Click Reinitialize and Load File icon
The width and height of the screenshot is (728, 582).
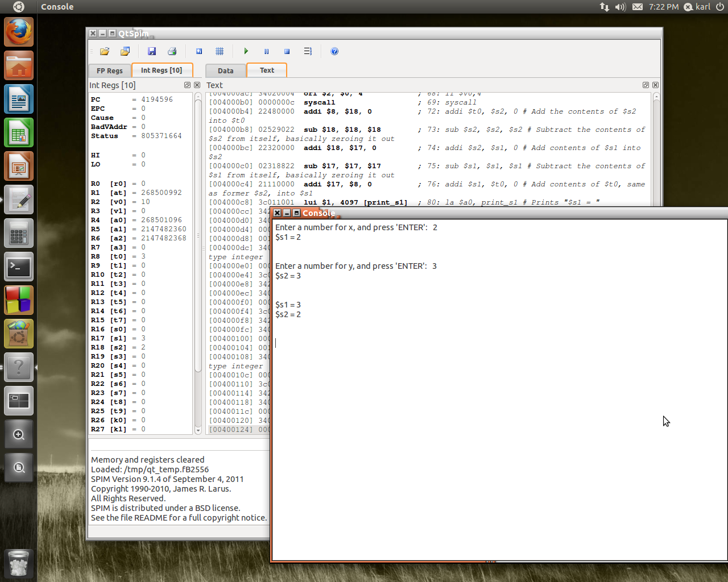[x=125, y=51]
